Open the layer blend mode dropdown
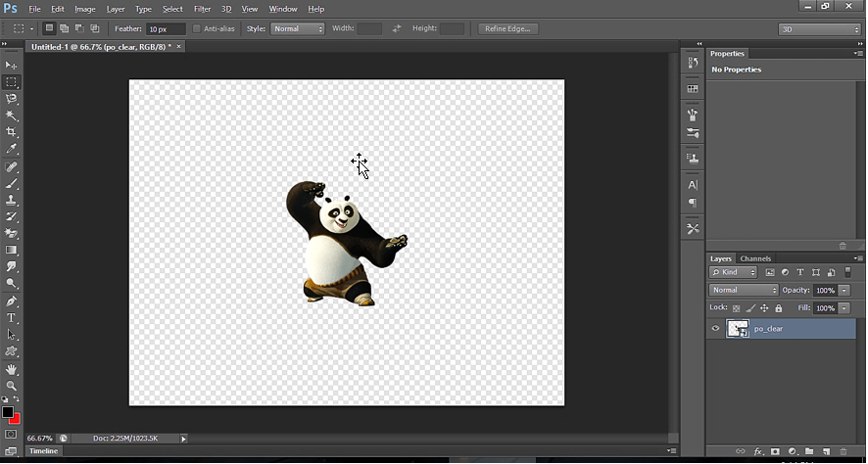Image resolution: width=868 pixels, height=464 pixels. (x=744, y=290)
